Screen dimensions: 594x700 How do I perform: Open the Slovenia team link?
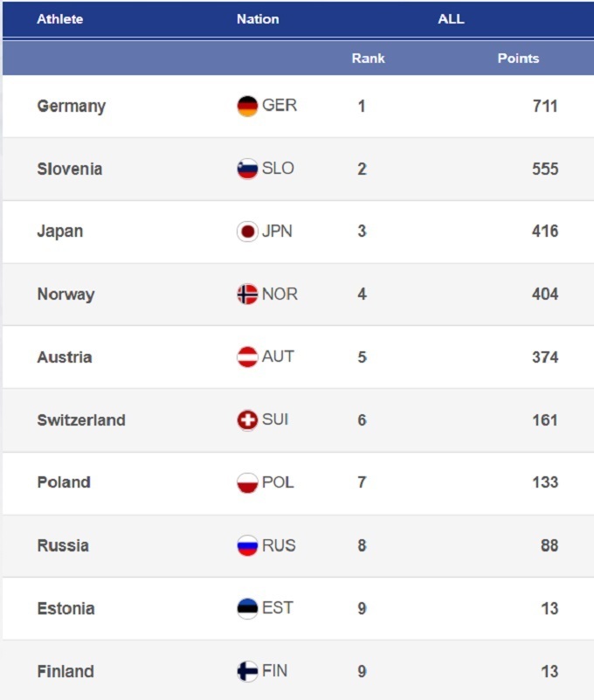tap(69, 169)
